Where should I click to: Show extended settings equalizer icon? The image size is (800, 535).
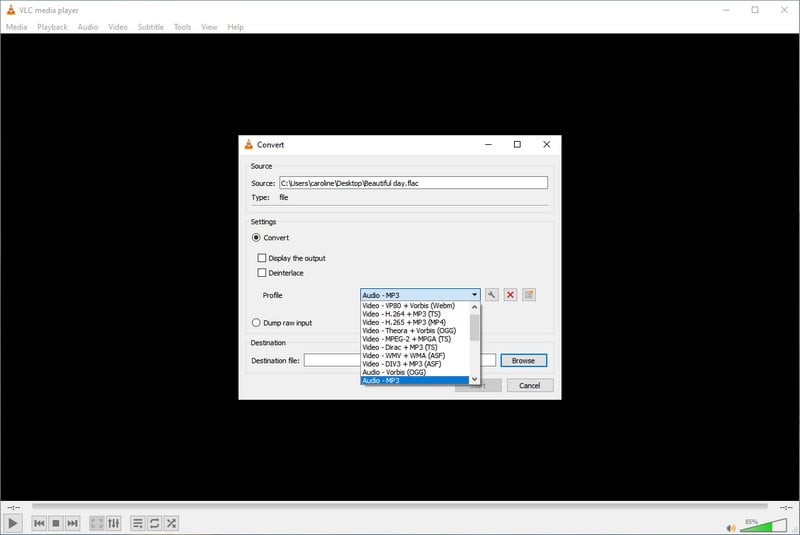coord(114,523)
